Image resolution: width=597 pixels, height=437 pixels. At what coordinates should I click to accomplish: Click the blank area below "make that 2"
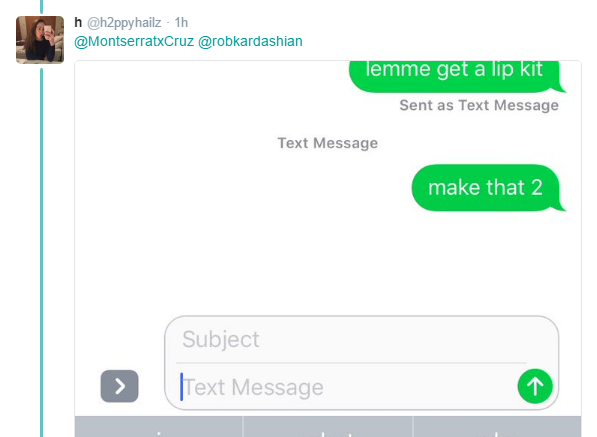(328, 263)
